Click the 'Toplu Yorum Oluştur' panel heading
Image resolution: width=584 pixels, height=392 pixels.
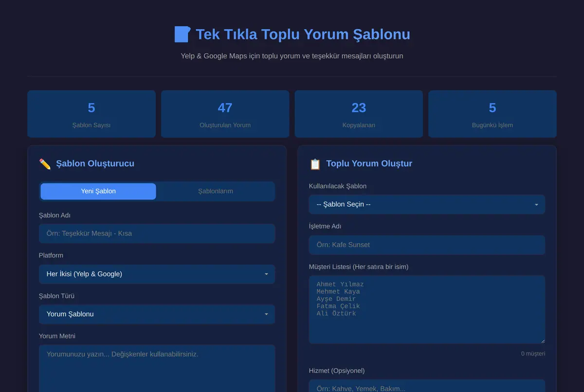coord(369,163)
